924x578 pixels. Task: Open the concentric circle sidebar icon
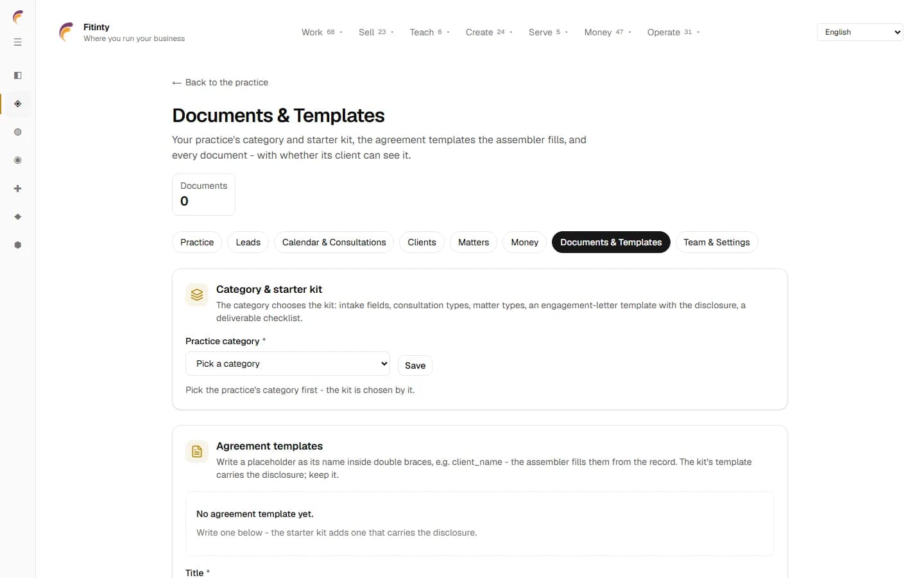coord(18,161)
